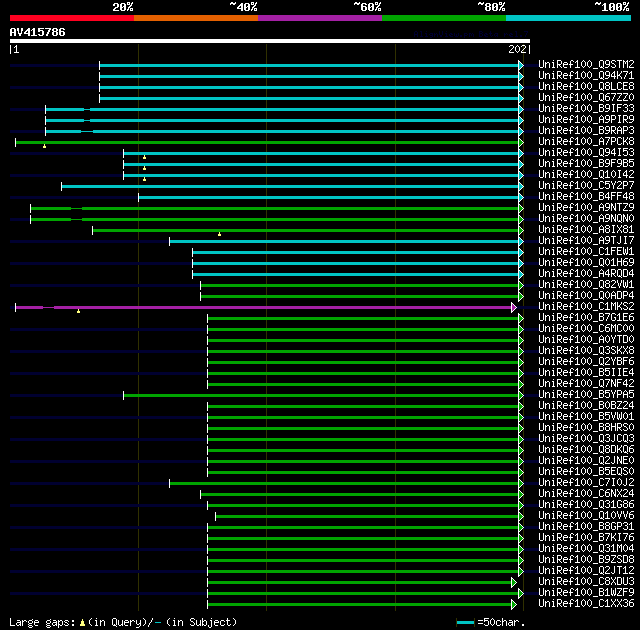Image resolution: width=640 pixels, height=630 pixels.
Task: Select the UniRef100_Q8LCE8 label
Action: (x=586, y=87)
